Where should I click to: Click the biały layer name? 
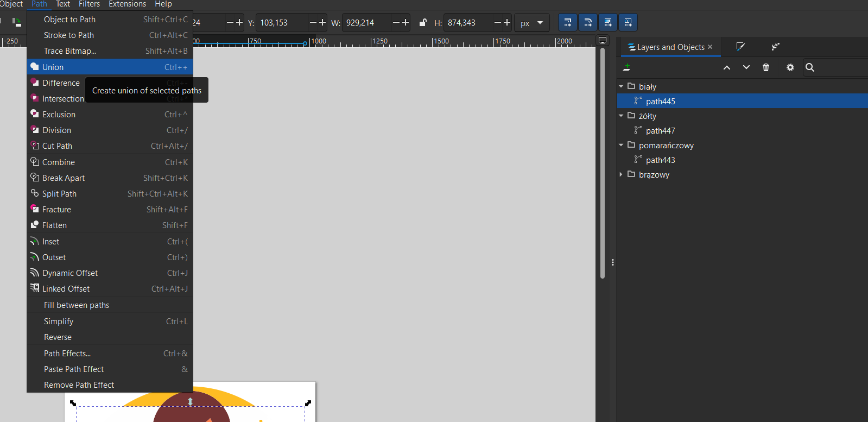tap(648, 87)
